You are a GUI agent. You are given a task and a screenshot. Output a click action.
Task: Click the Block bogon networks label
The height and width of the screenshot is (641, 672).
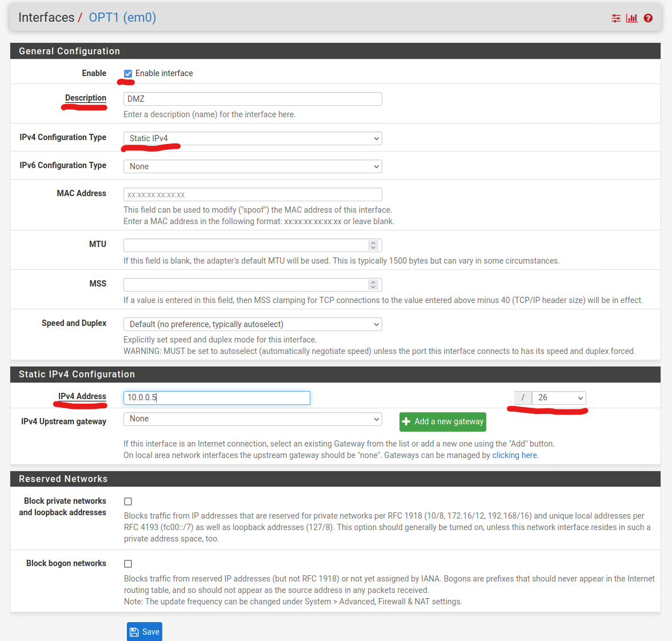[66, 563]
